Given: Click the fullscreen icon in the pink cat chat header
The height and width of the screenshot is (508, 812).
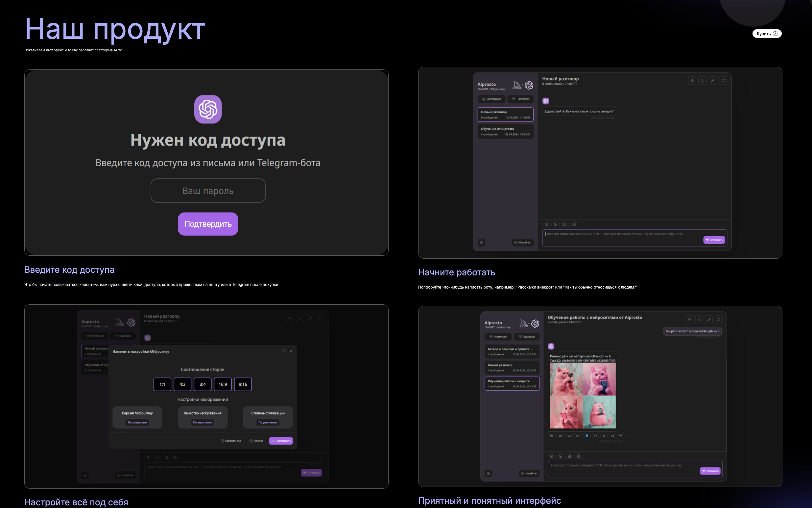Looking at the screenshot, I should tap(719, 319).
